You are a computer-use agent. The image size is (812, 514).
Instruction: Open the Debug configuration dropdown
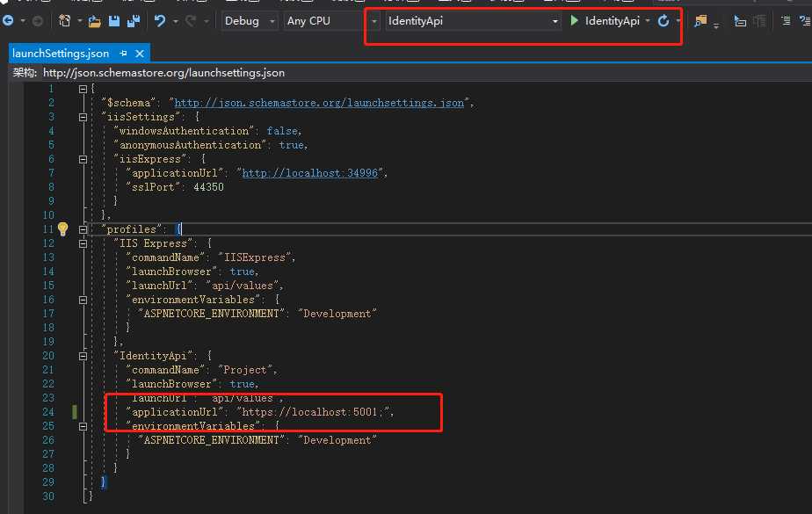pyautogui.click(x=249, y=21)
